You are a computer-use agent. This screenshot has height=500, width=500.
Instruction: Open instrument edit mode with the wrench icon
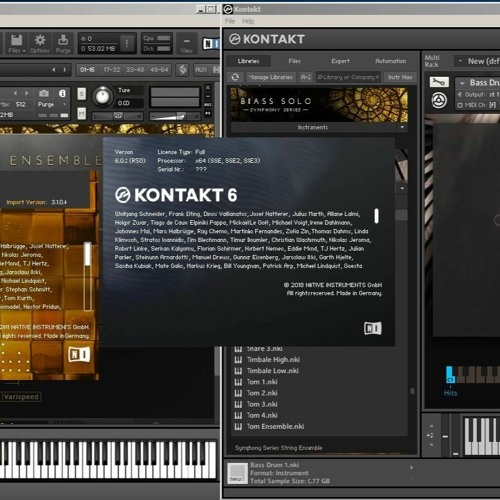click(439, 82)
